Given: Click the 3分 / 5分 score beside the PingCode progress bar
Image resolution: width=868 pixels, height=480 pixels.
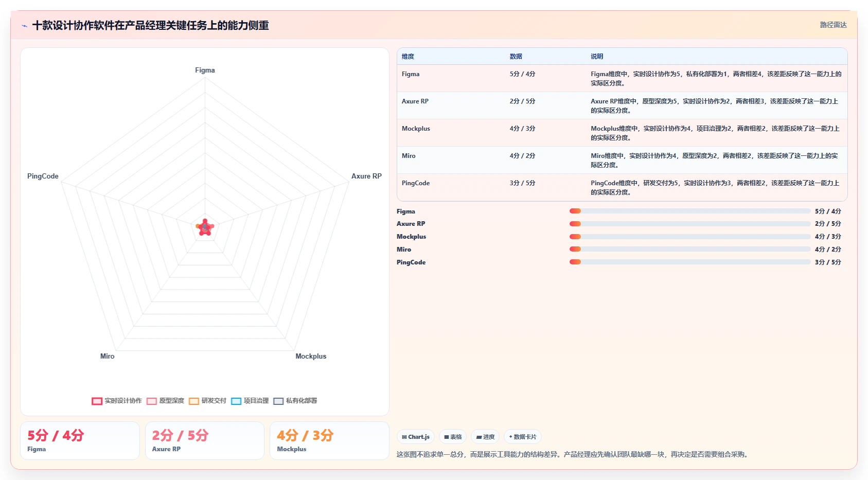Looking at the screenshot, I should [x=828, y=262].
